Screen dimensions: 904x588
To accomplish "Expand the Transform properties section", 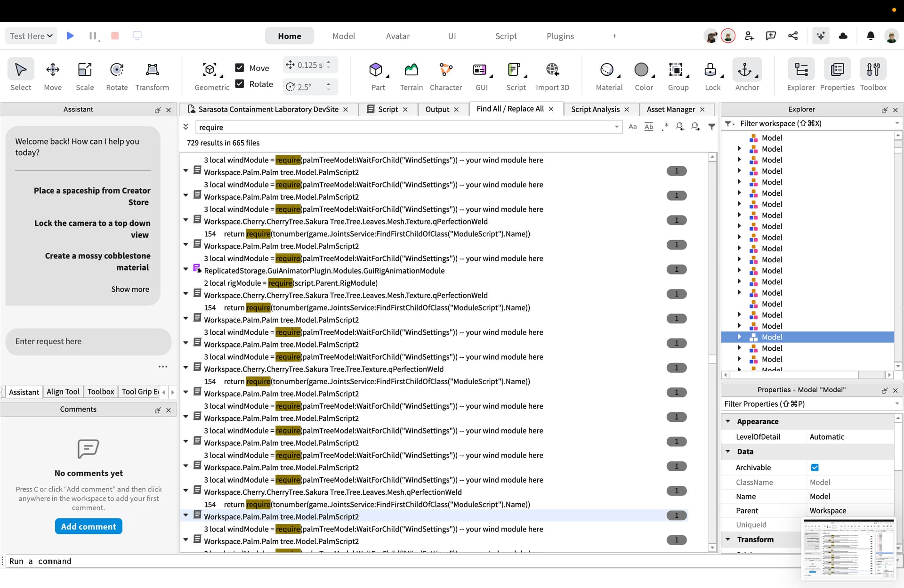I will [729, 540].
